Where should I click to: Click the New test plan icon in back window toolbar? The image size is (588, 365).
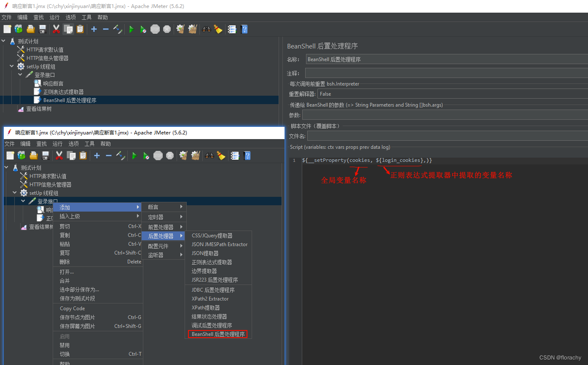pyautogui.click(x=7, y=29)
